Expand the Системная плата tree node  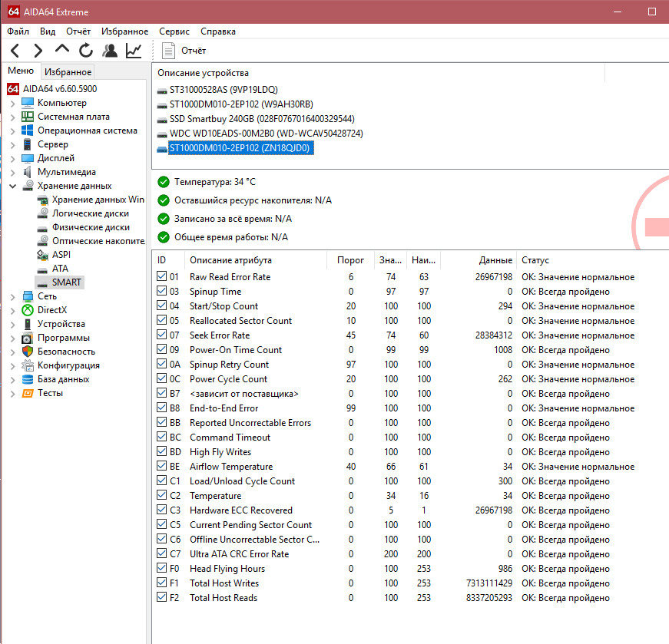[x=13, y=117]
